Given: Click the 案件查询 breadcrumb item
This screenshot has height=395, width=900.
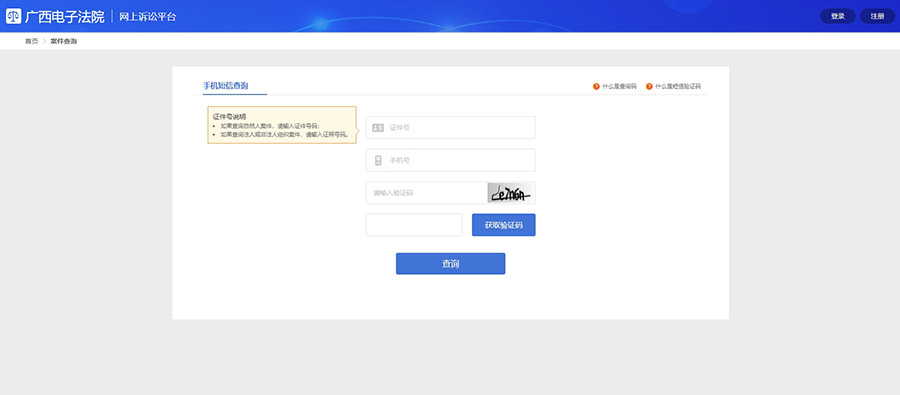Looking at the screenshot, I should click(64, 41).
